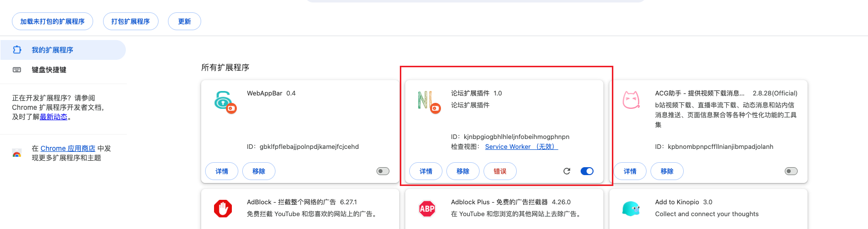Click the 论坛扩展插件 extension icon
The height and width of the screenshot is (229, 868).
pyautogui.click(x=427, y=100)
